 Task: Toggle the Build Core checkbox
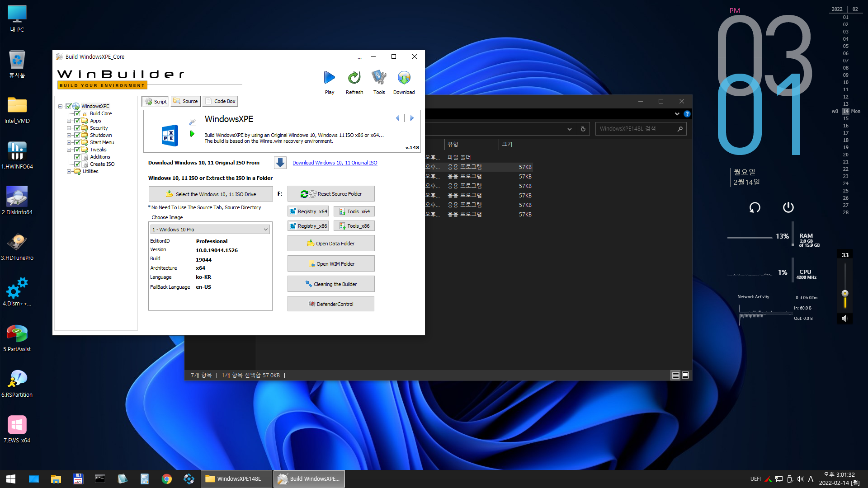point(77,113)
